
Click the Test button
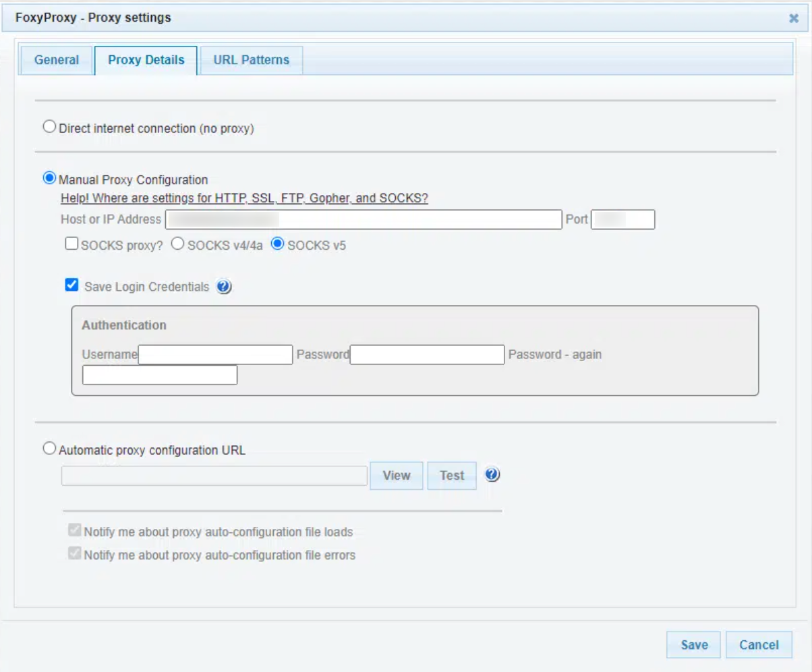[x=452, y=476]
